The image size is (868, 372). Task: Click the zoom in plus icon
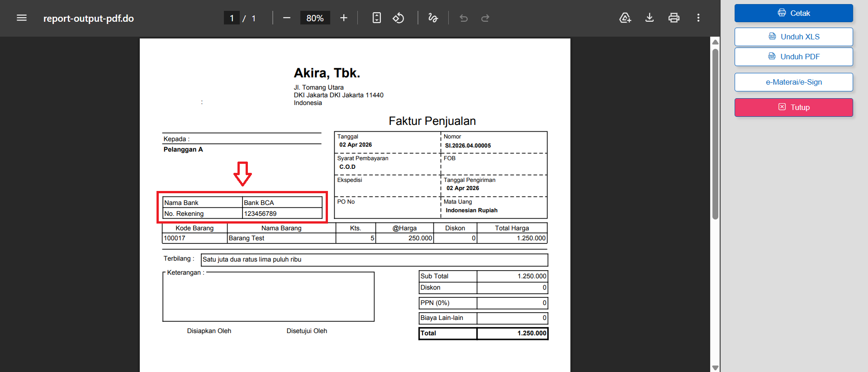click(344, 18)
